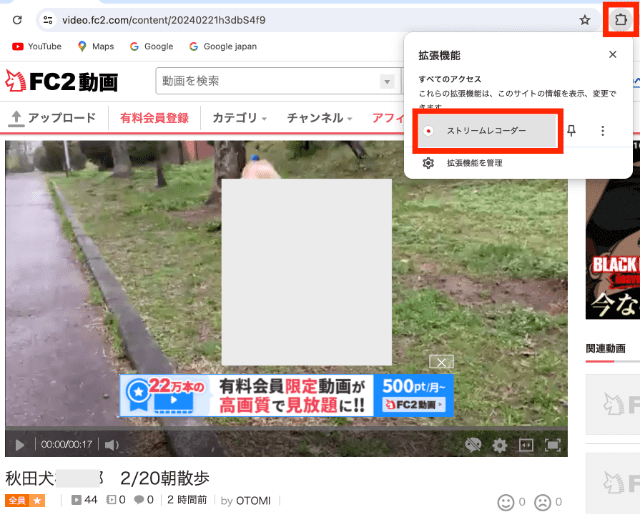Reload the page with refresh icon

tap(17, 20)
